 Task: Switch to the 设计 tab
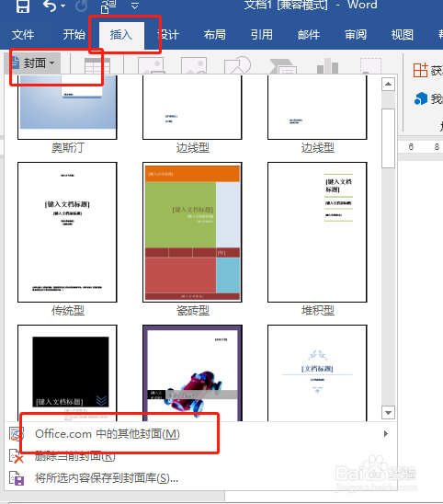click(168, 34)
